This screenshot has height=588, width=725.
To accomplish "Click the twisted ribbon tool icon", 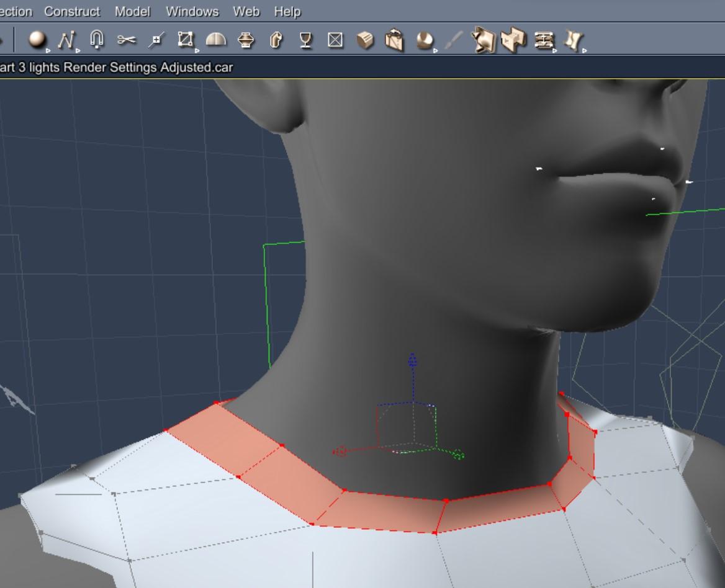I will 574,40.
